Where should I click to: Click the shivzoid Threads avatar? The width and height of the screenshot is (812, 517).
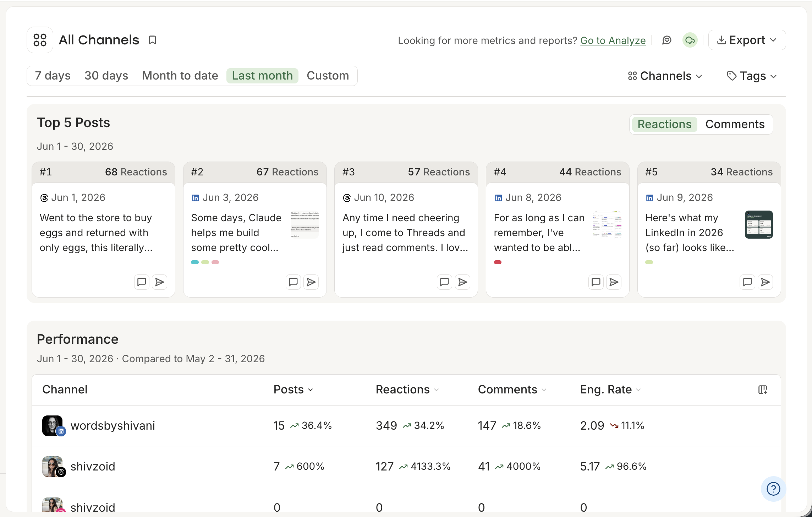[53, 467]
